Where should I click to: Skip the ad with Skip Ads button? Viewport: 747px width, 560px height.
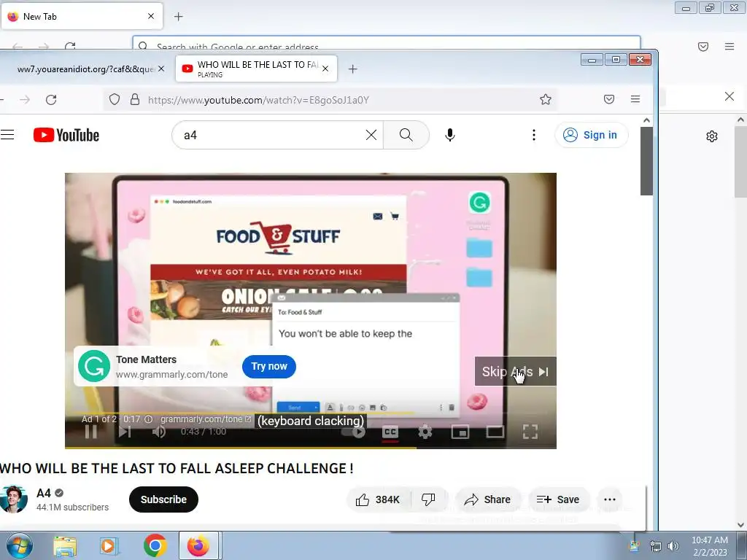[x=516, y=371]
